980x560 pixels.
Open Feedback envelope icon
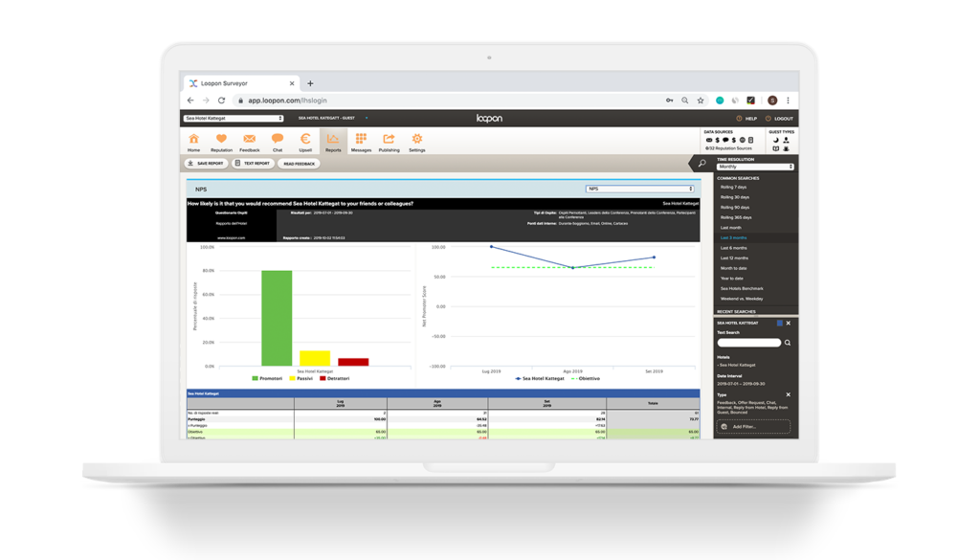tap(250, 141)
